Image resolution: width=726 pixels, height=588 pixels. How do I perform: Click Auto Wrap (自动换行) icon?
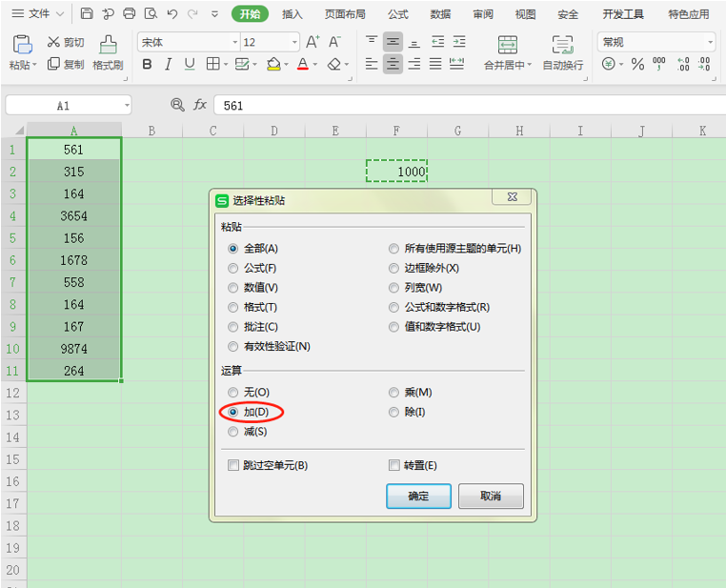click(562, 45)
